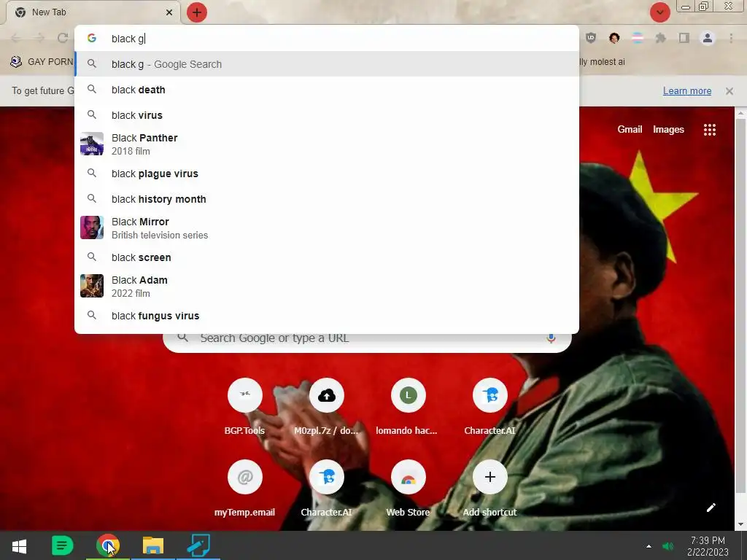Click the back navigation arrow

click(x=16, y=38)
